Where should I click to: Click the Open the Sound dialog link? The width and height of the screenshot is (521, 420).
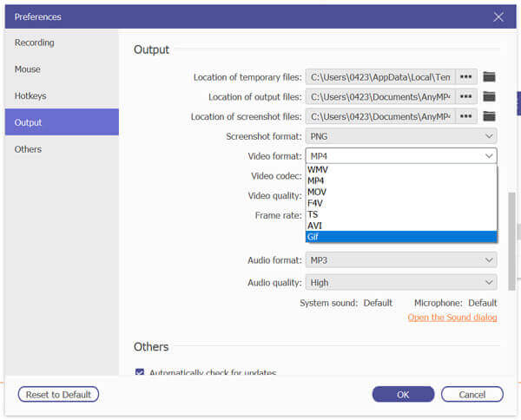tap(452, 318)
